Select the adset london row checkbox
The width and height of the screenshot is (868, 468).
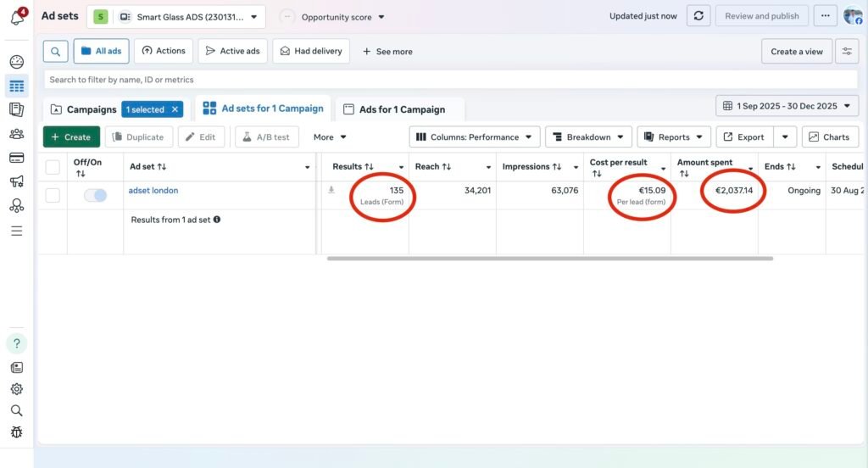pos(53,195)
